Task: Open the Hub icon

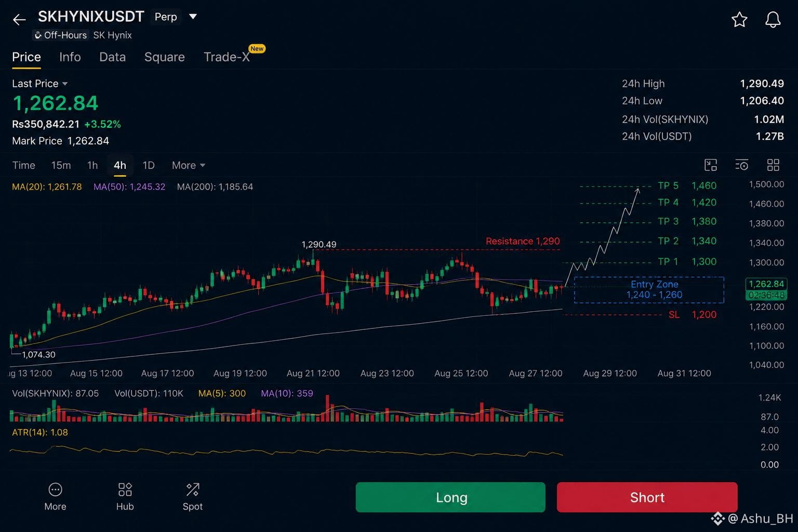Action: pos(125,497)
